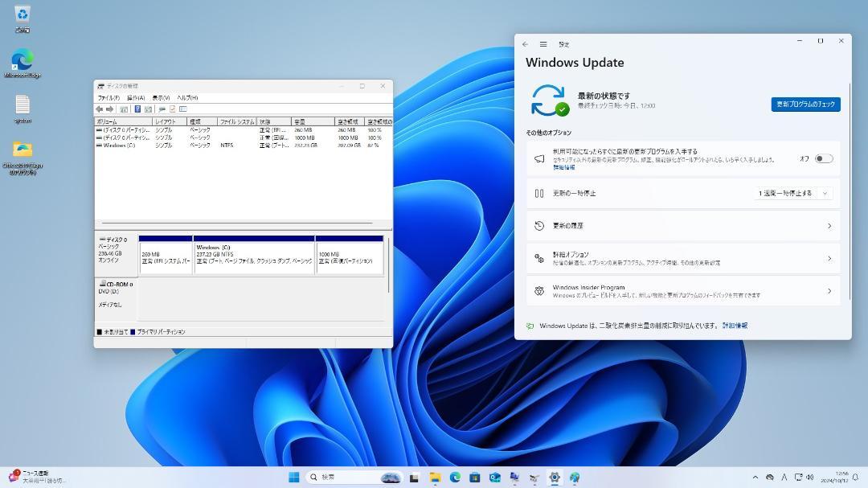Open Task View from the taskbar

[414, 478]
